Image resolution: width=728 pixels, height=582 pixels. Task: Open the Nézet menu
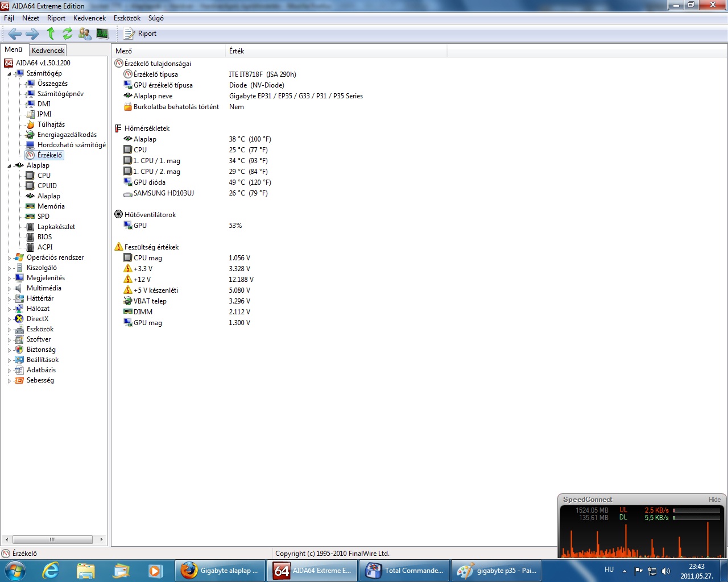(31, 18)
